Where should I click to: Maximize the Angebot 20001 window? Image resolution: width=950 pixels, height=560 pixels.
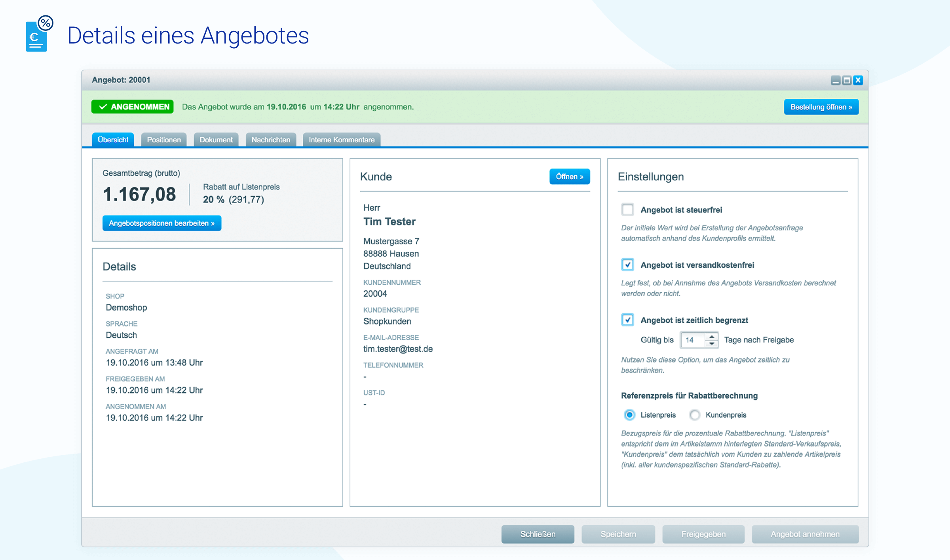(847, 80)
